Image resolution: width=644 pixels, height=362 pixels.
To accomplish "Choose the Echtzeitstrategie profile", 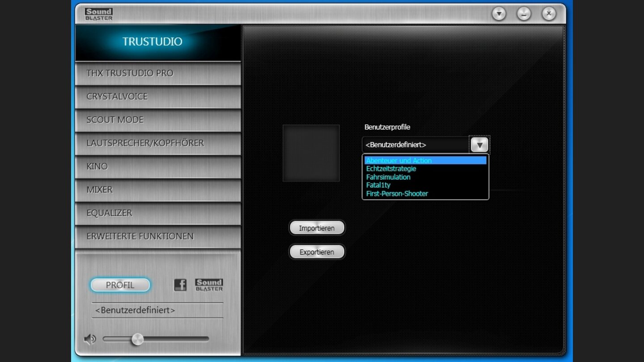I will tap(425, 169).
